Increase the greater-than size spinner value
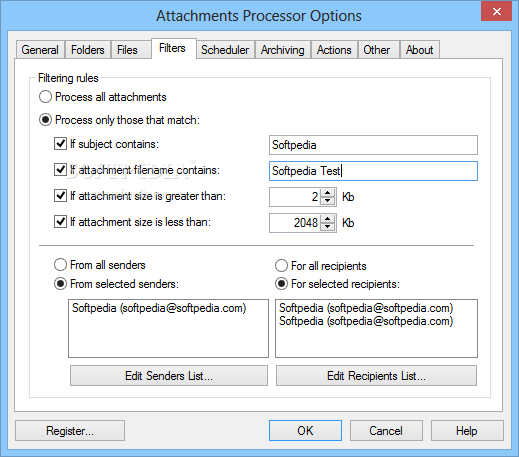 point(328,193)
